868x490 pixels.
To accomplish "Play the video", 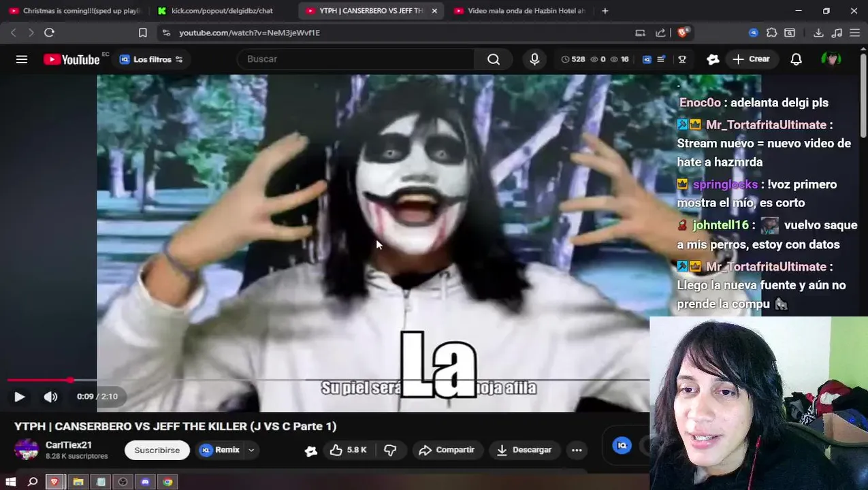I will [19, 397].
